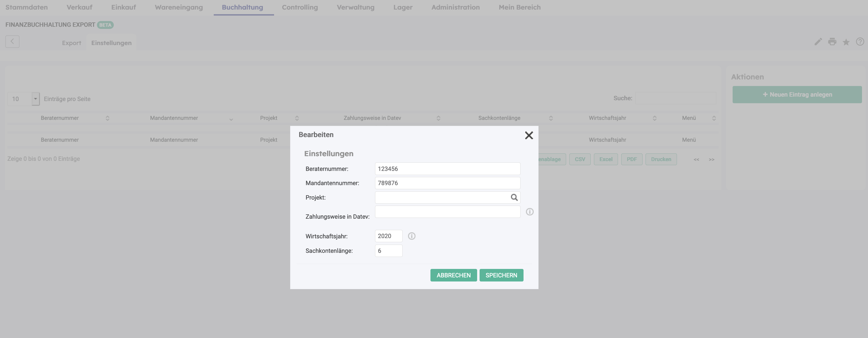Close the Bearbeiten dialog with X
The width and height of the screenshot is (868, 338).
pos(529,135)
